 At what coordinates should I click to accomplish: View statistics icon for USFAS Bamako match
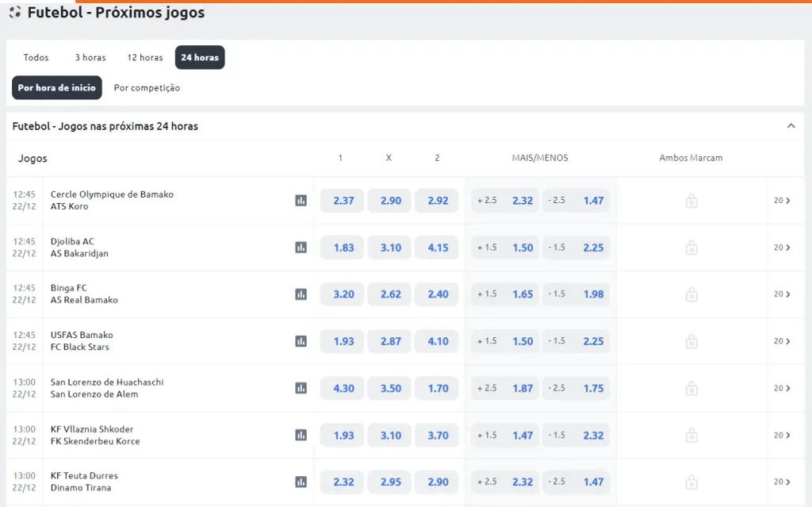(301, 341)
